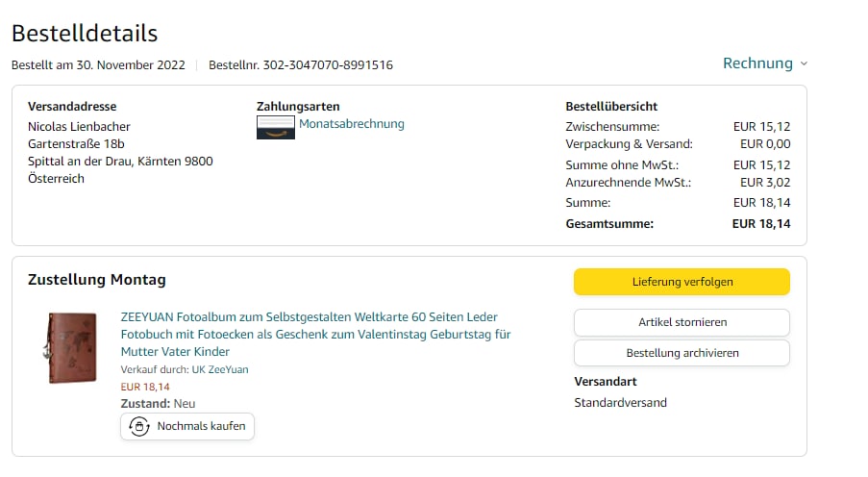Click the Zustellung Montag heading

coord(97,280)
